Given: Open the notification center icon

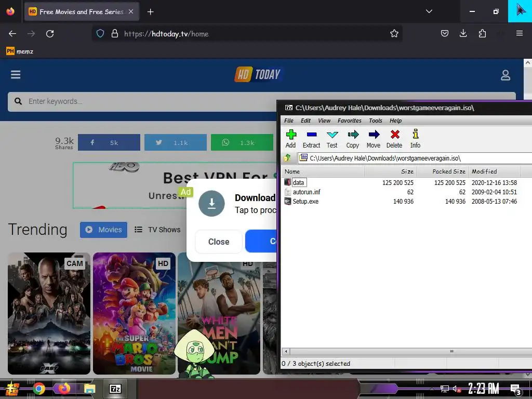Looking at the screenshot, I should [515, 390].
